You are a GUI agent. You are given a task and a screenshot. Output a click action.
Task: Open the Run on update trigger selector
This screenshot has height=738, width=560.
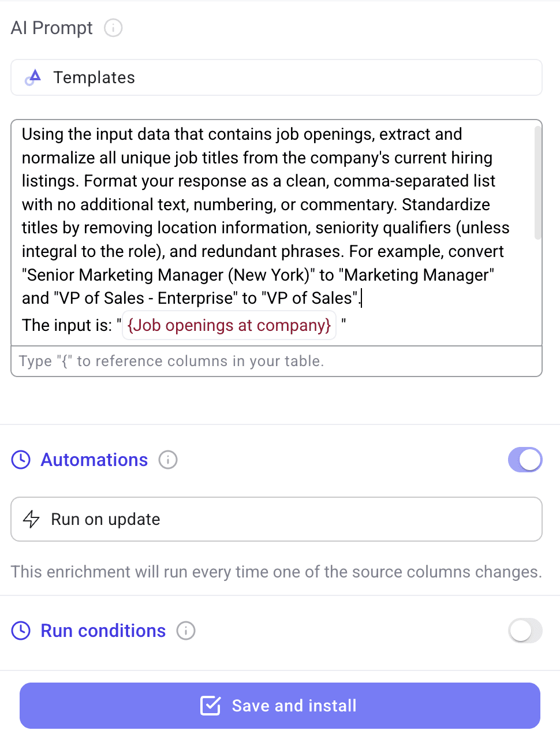click(277, 519)
